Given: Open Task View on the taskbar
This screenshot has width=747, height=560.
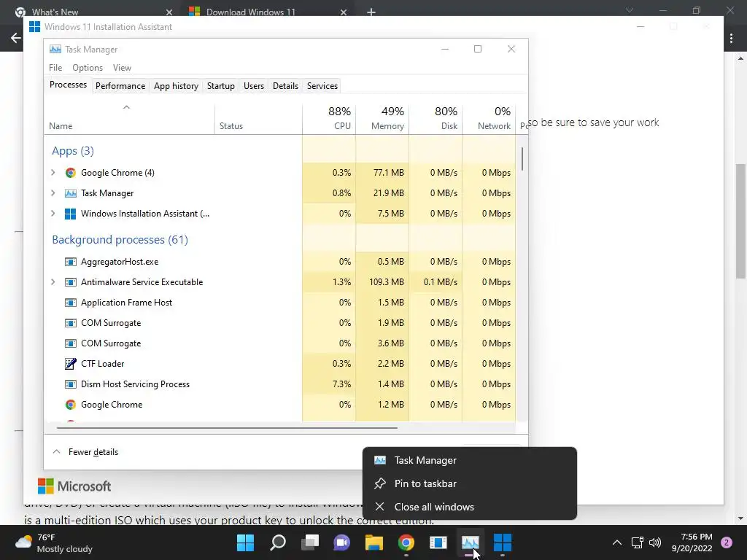Looking at the screenshot, I should tap(310, 542).
